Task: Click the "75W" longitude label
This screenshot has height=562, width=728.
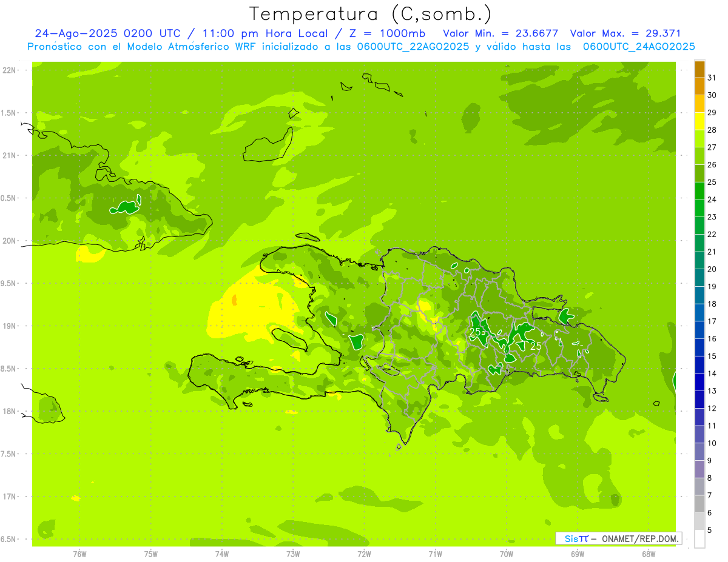Action: pos(151,554)
